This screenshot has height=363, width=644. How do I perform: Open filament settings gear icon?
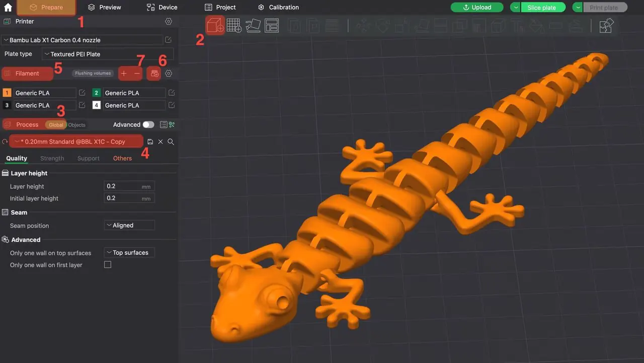(169, 74)
